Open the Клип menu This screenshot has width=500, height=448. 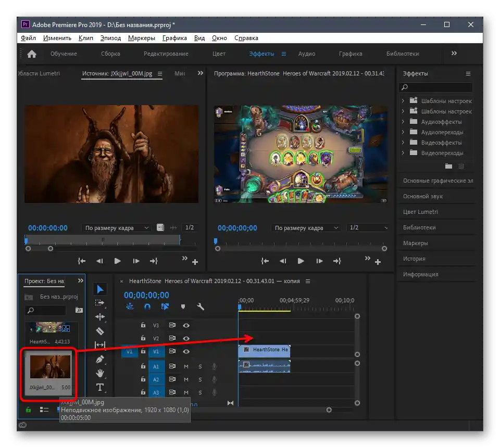click(x=86, y=38)
